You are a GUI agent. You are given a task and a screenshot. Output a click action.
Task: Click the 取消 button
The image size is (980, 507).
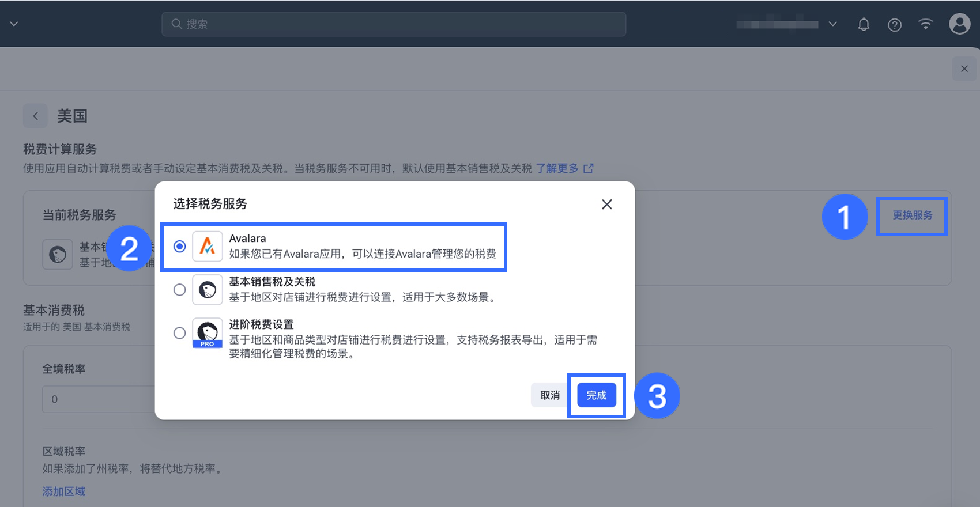pos(550,395)
